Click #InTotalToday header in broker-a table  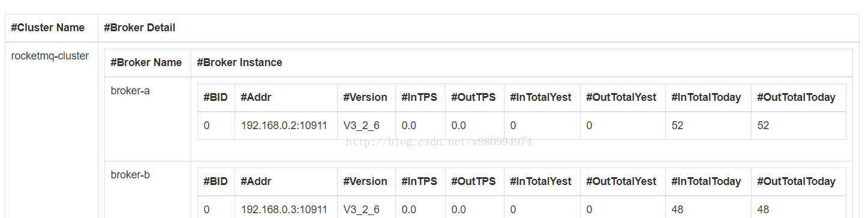(x=706, y=97)
